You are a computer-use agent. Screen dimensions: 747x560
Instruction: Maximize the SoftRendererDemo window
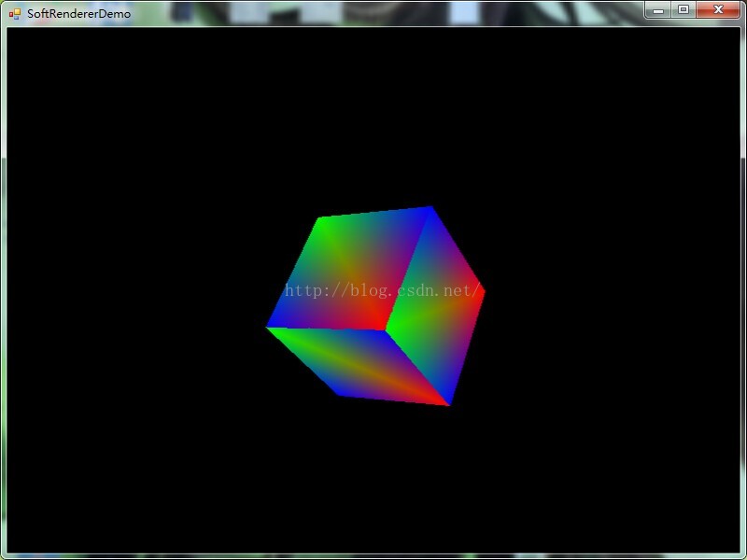pyautogui.click(x=684, y=10)
